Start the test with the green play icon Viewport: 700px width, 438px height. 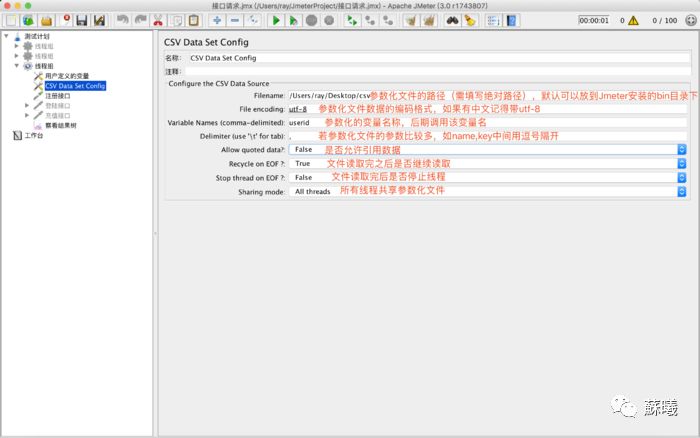[x=276, y=21]
